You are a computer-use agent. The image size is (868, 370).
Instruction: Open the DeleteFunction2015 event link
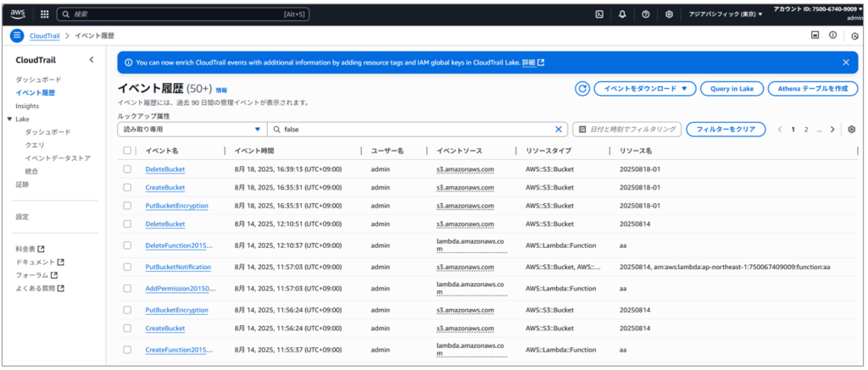click(179, 245)
